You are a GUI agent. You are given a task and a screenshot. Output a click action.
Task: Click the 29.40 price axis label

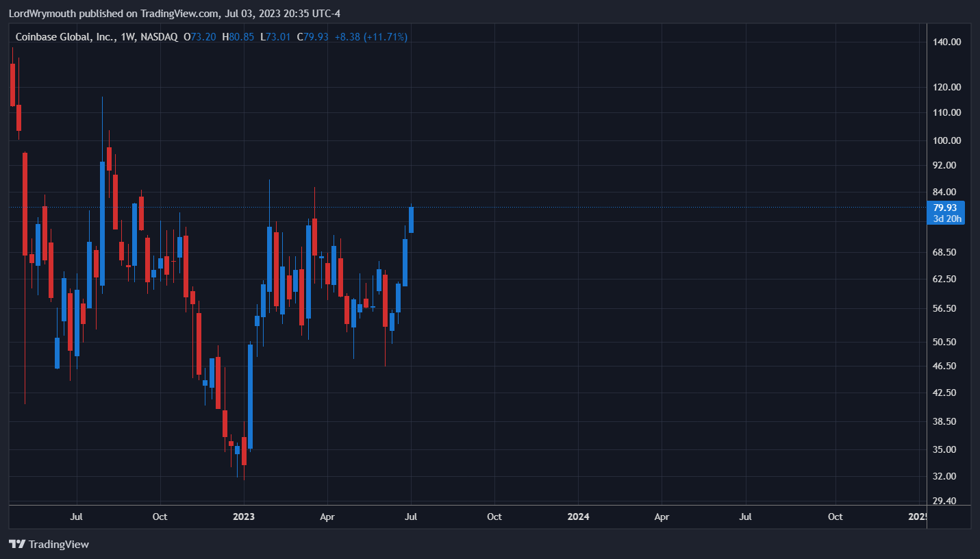click(x=945, y=501)
